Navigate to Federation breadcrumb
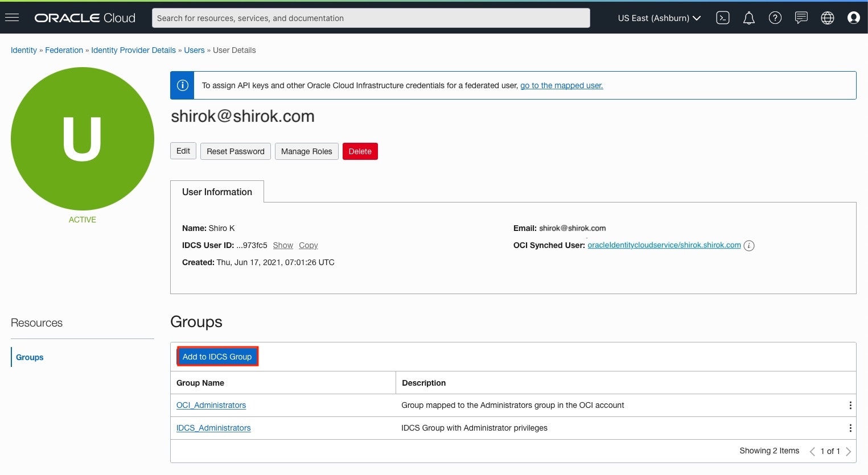 pos(64,50)
